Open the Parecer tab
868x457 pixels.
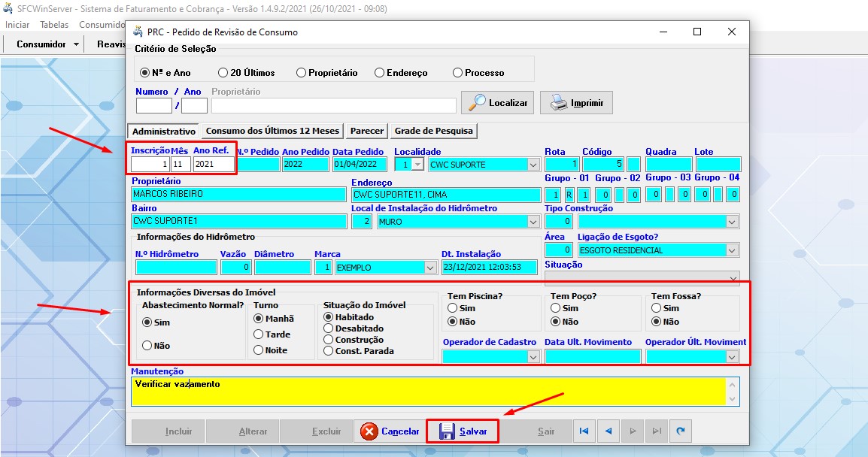(366, 132)
